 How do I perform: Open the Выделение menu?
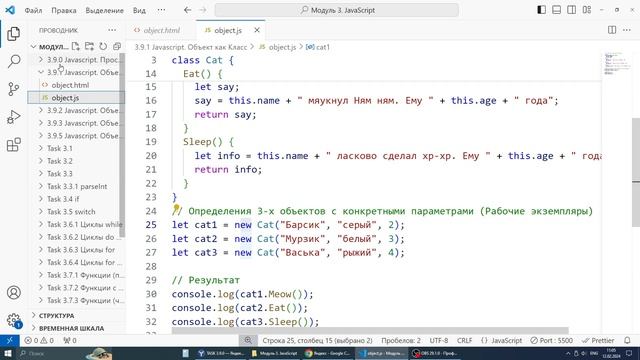click(x=104, y=10)
